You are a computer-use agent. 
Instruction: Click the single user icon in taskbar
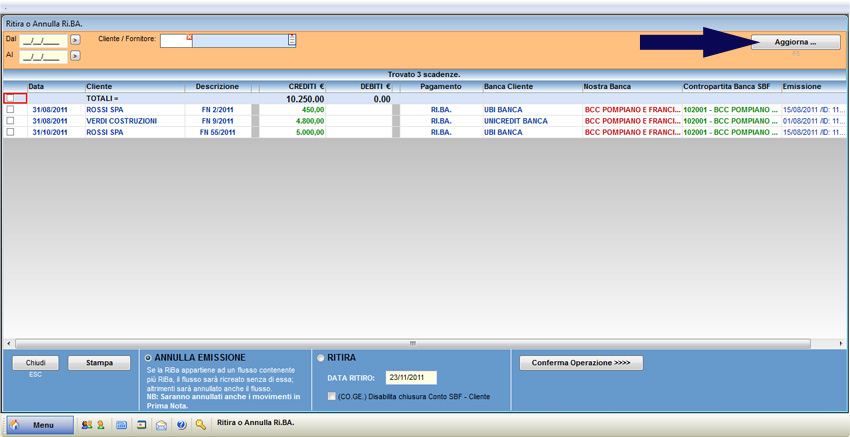pyautogui.click(x=100, y=425)
